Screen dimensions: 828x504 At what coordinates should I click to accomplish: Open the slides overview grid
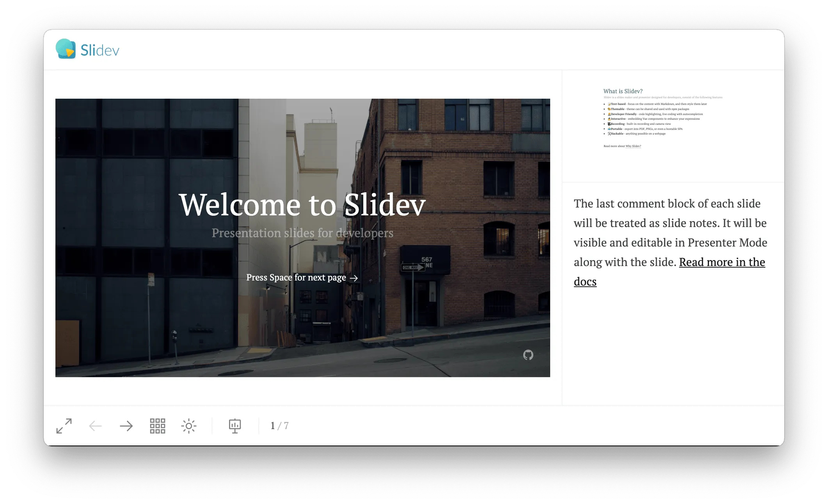[x=157, y=426]
